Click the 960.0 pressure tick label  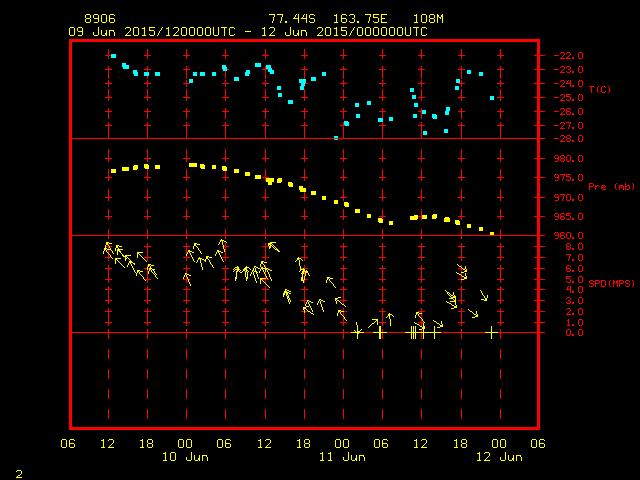[569, 236]
